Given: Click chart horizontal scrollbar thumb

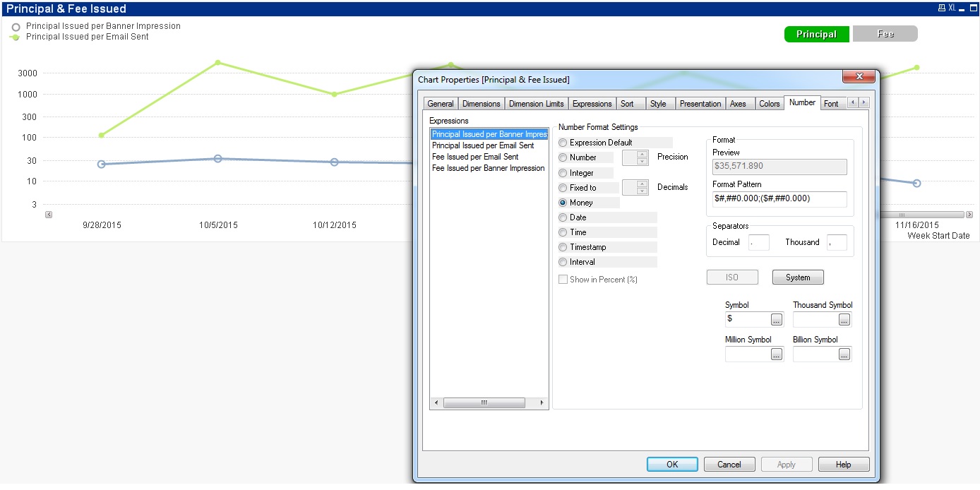Looking at the screenshot, I should click(902, 214).
